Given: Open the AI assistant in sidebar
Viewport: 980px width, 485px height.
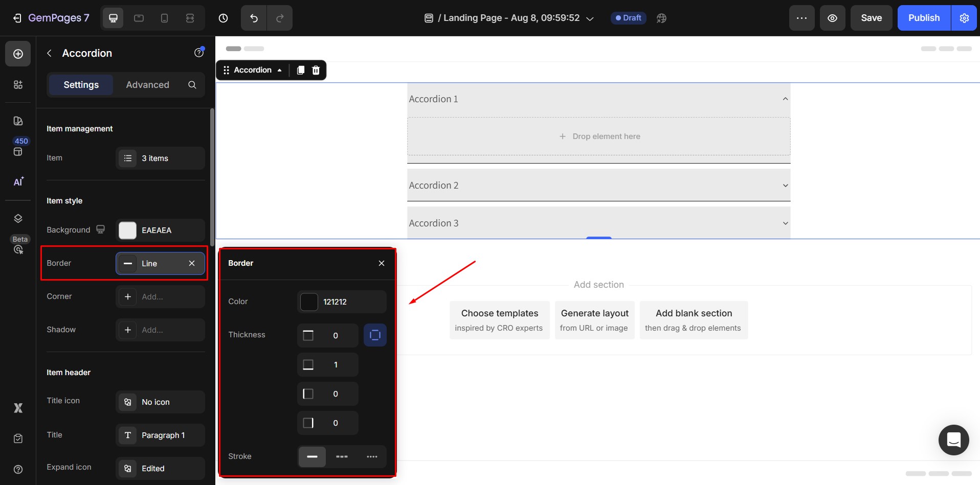Looking at the screenshot, I should click(x=18, y=182).
